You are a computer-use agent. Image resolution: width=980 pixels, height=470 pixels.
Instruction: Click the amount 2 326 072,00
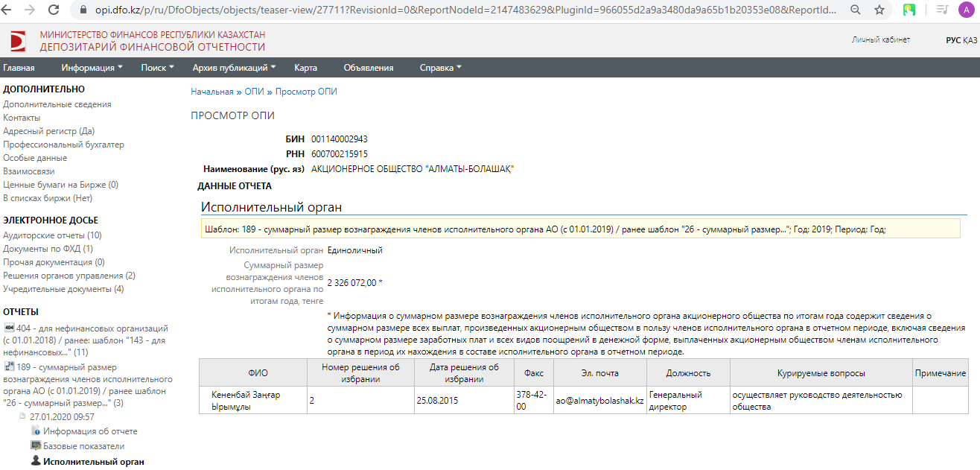tap(354, 283)
